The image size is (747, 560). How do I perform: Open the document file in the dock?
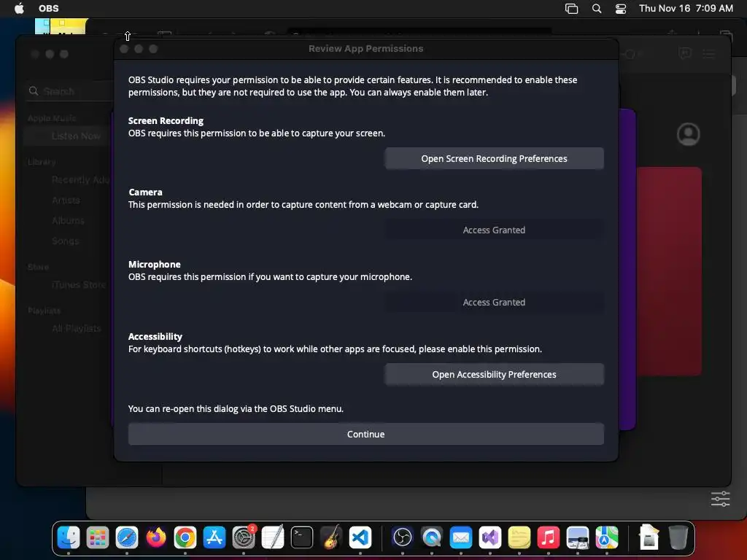click(x=649, y=537)
